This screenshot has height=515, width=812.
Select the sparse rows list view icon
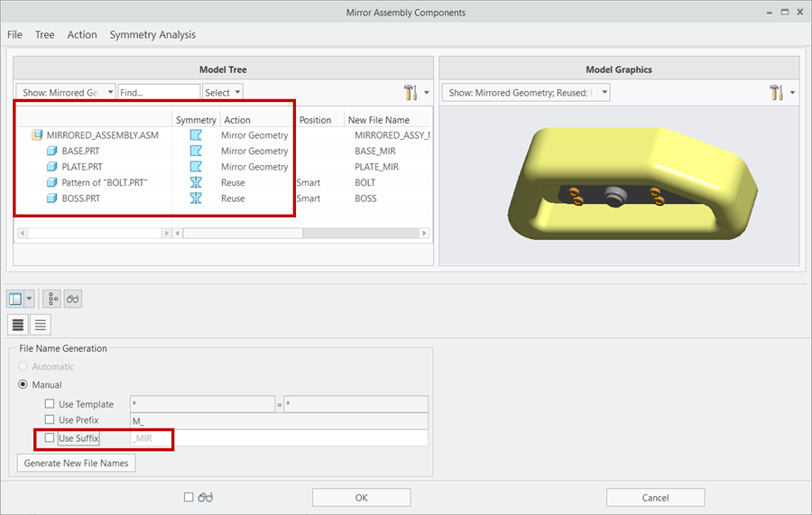tap(41, 325)
